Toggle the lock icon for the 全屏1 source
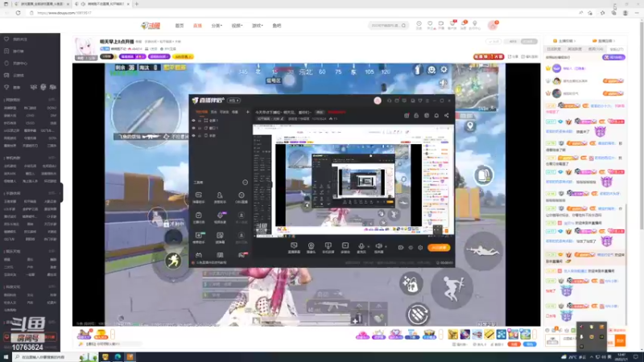The width and height of the screenshot is (644, 362). pos(200,120)
